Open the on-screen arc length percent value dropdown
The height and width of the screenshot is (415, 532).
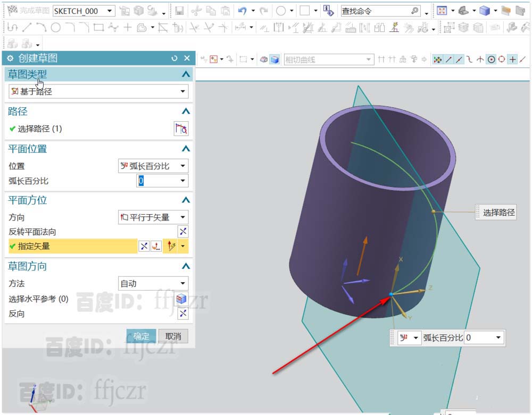click(498, 337)
